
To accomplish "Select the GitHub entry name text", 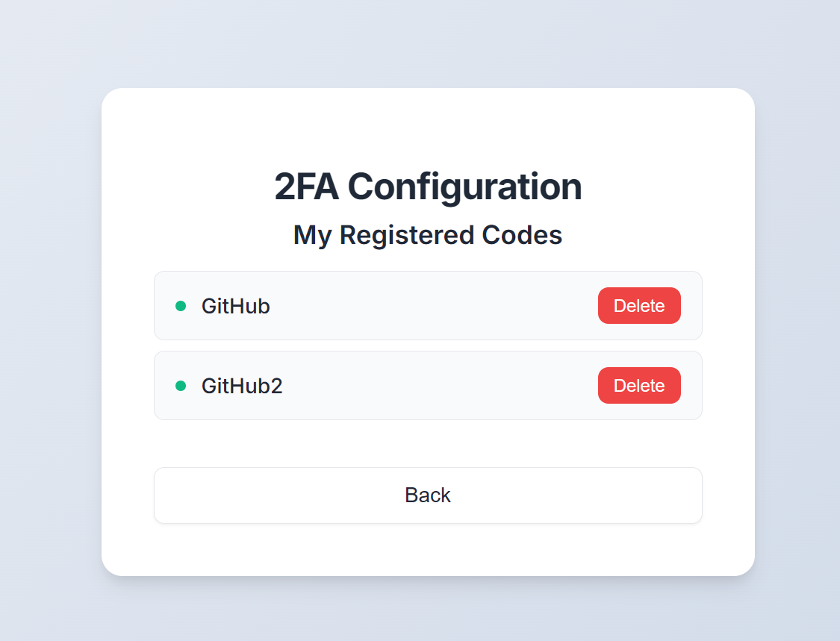I will 235,306.
